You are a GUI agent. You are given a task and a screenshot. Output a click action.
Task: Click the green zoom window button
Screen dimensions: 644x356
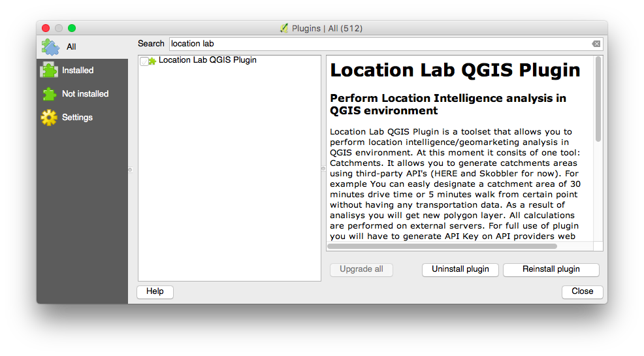click(x=72, y=28)
